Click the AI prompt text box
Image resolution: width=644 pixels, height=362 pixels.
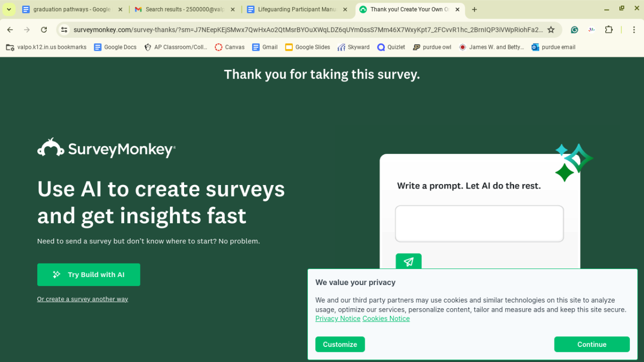pyautogui.click(x=479, y=224)
